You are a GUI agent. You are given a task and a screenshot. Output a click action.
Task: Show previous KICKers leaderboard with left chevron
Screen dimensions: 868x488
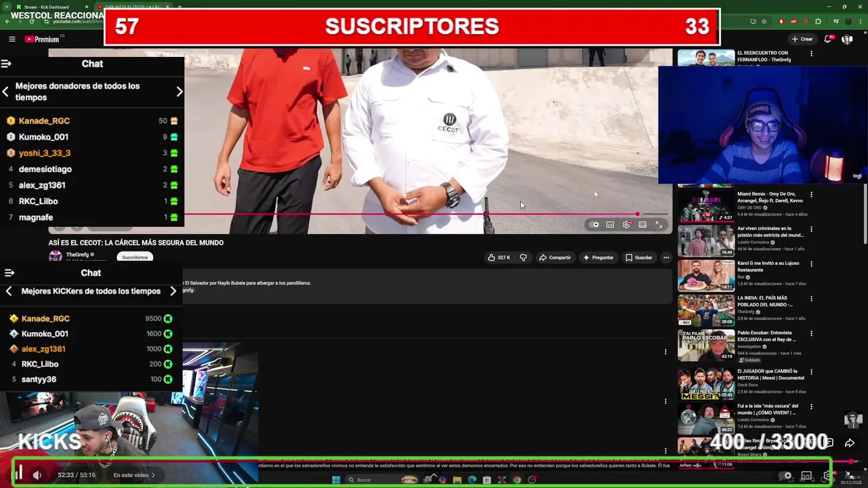pos(8,291)
